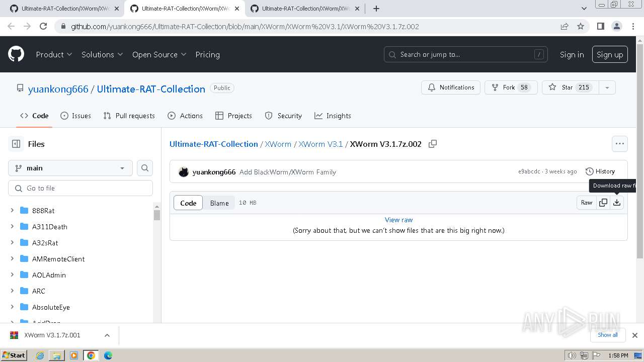
Task: Click Sign in
Action: coord(572,54)
